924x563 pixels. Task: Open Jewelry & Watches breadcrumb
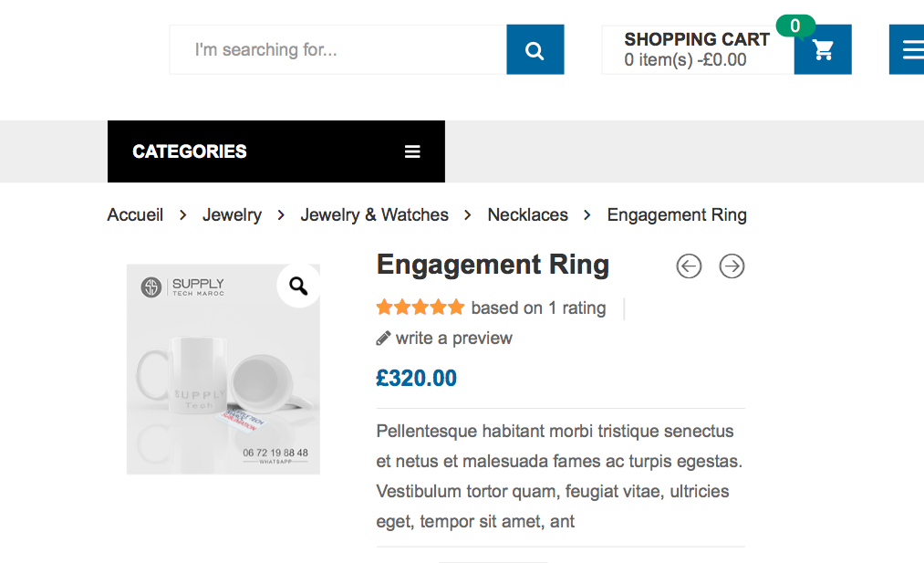pyautogui.click(x=374, y=214)
